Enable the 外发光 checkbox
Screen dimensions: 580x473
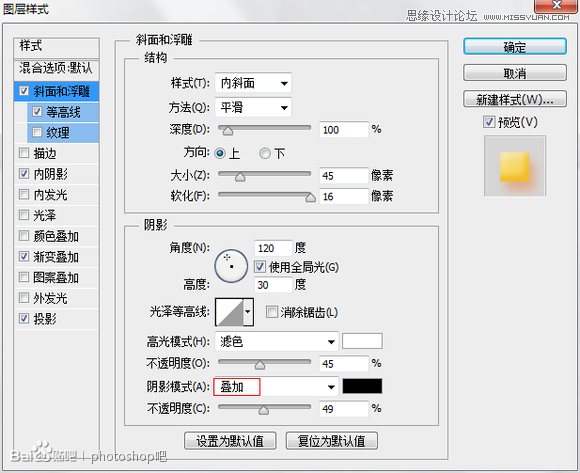pyautogui.click(x=24, y=298)
